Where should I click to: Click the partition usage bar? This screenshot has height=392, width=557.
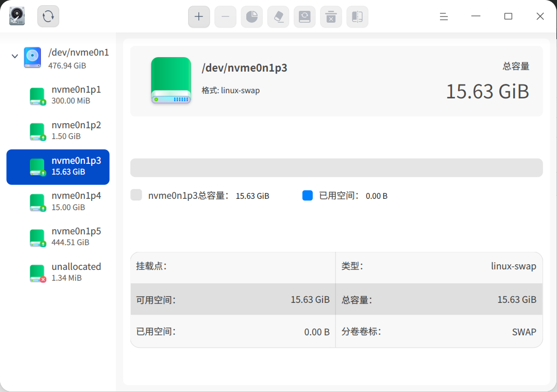tap(336, 167)
